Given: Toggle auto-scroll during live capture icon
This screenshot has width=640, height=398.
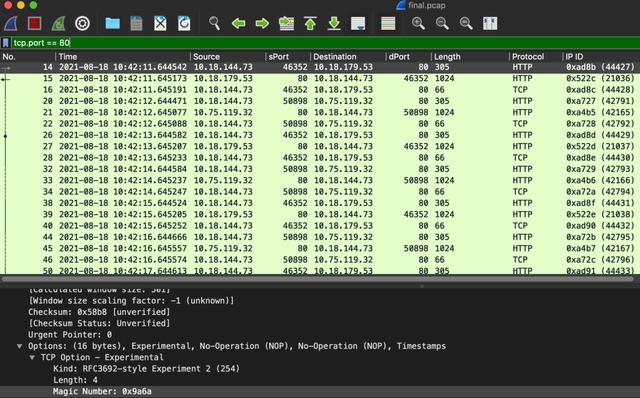Looking at the screenshot, I should pyautogui.click(x=358, y=23).
